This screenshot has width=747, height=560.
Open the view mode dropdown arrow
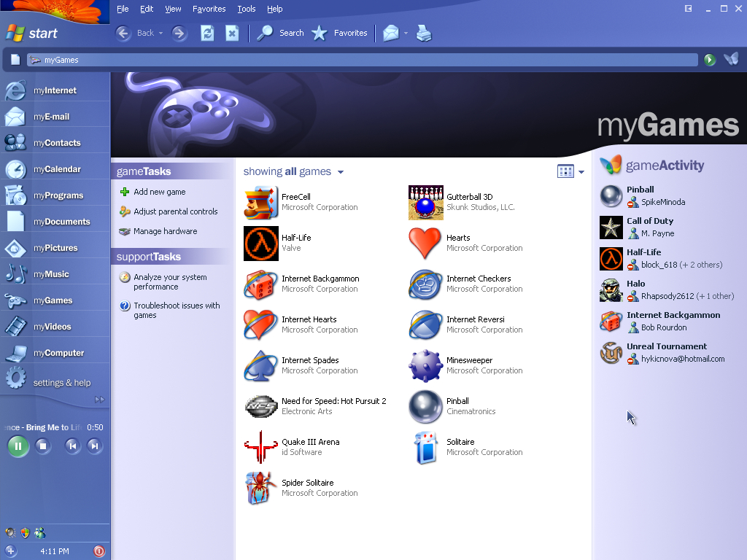[x=581, y=172]
